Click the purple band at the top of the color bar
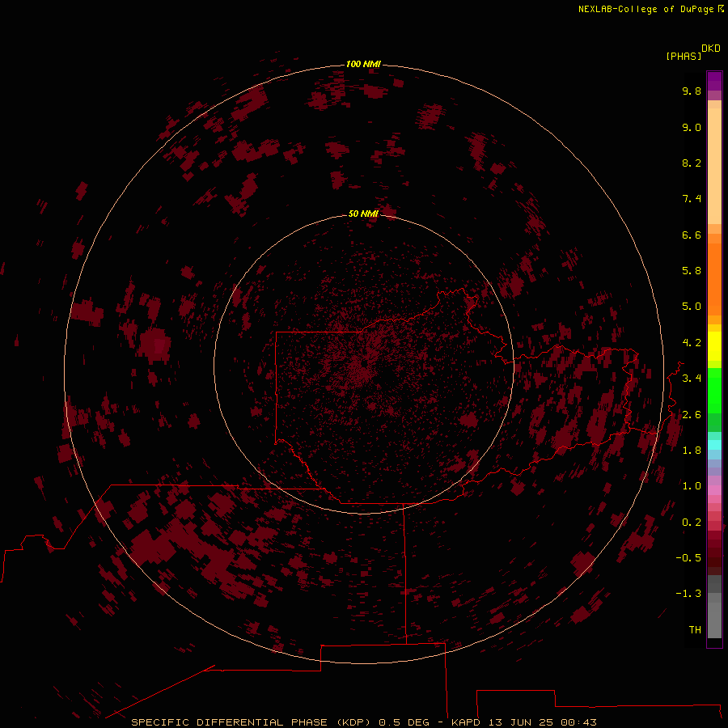Viewport: 728px width, 728px height. 714,81
